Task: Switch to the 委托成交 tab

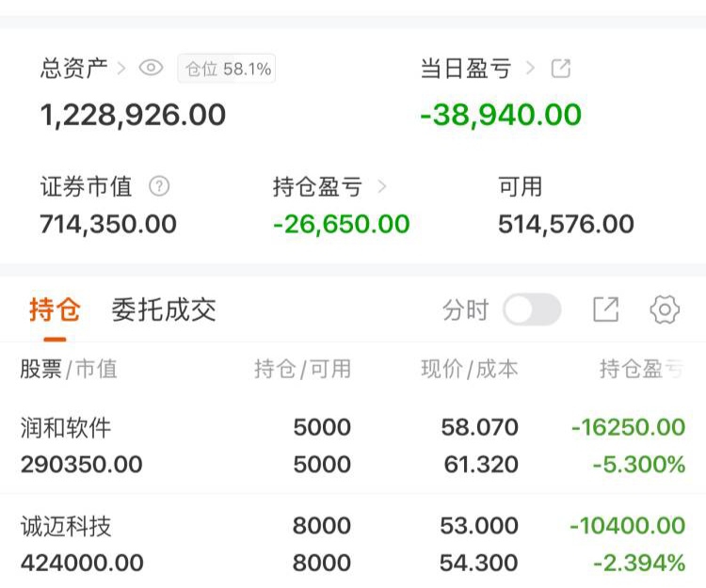Action: (164, 310)
